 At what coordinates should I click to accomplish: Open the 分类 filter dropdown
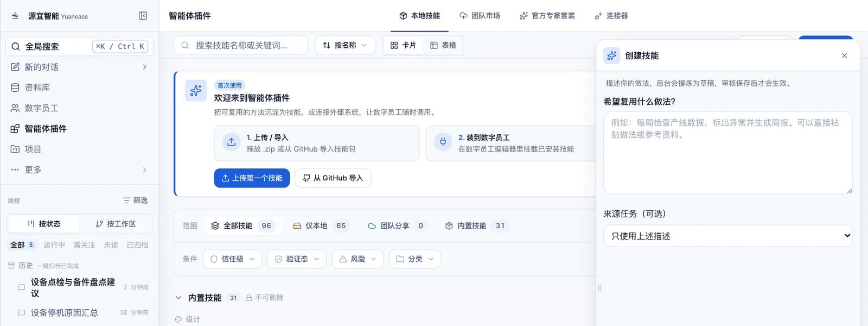[415, 259]
